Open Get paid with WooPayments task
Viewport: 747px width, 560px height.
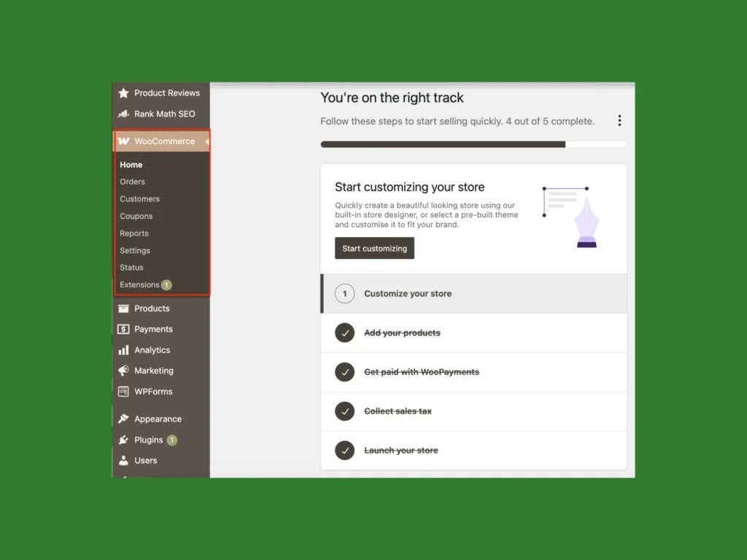click(474, 372)
